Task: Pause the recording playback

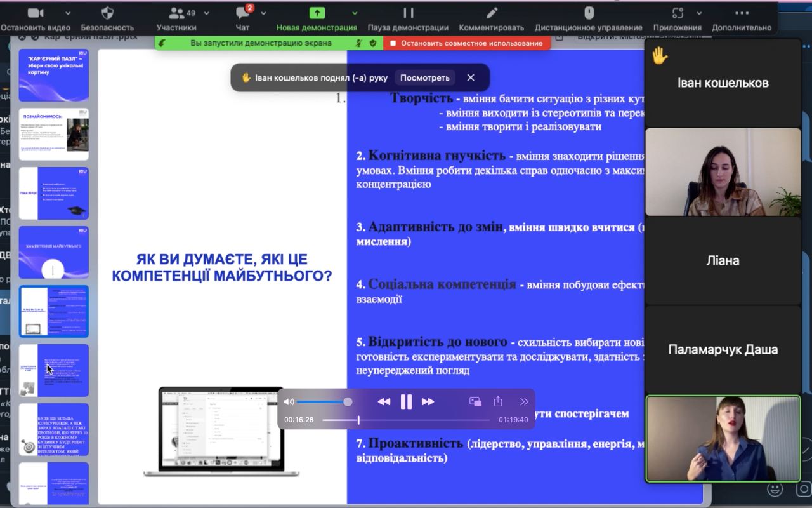Action: [x=406, y=401]
